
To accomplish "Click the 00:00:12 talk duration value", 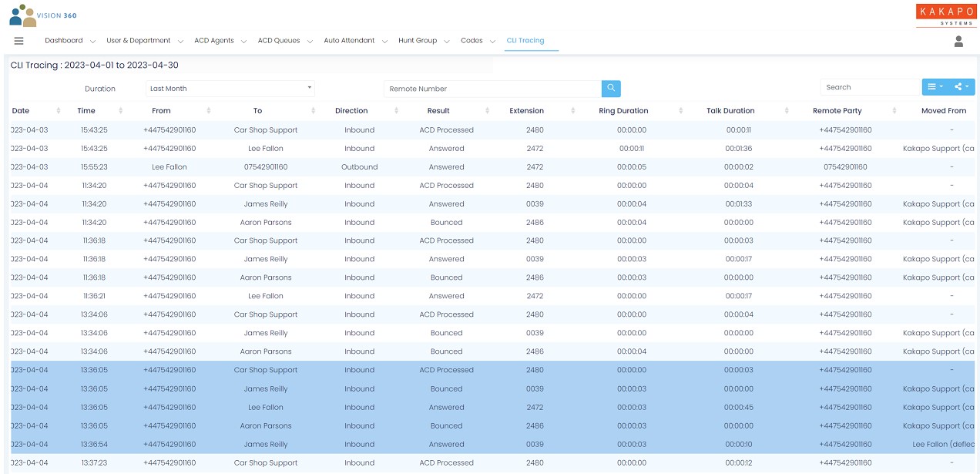I will [x=739, y=463].
